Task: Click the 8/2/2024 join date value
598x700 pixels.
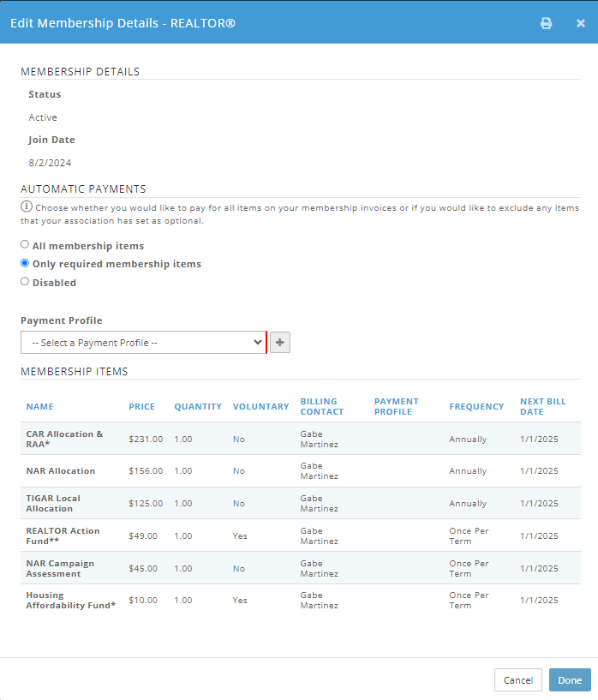Action: pos(50,163)
